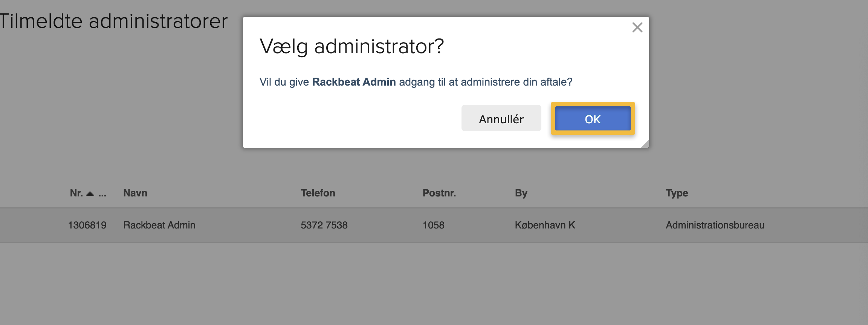Screen dimensions: 868x325
Task: Dismiss the dialog with the X icon
Action: click(637, 28)
